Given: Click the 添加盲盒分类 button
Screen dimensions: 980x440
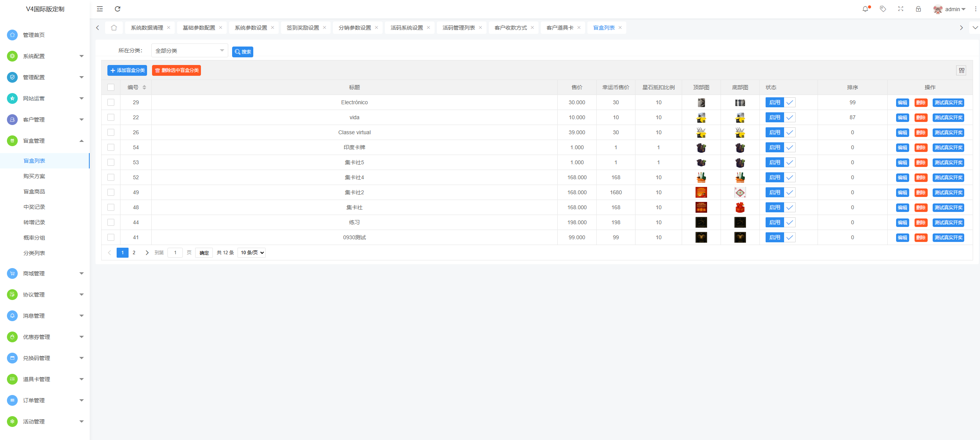Looking at the screenshot, I should click(x=127, y=70).
